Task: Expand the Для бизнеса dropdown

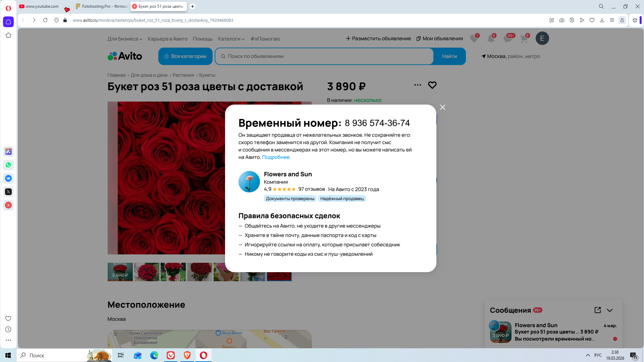Action: 125,39
